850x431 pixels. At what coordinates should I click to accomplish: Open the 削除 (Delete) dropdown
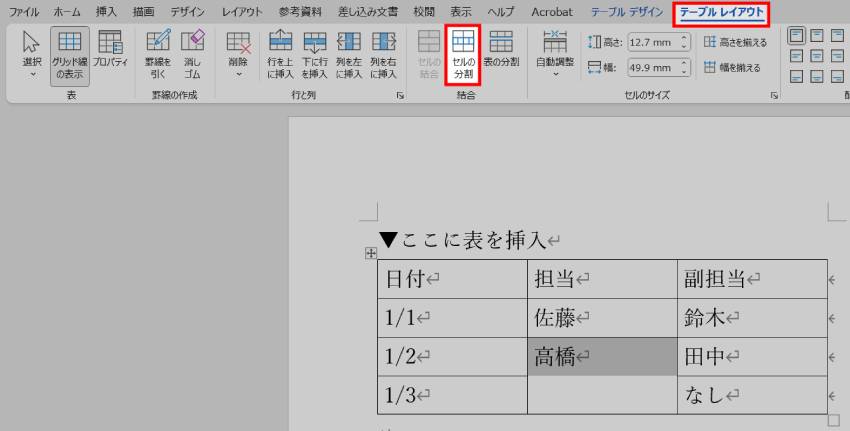[x=238, y=54]
